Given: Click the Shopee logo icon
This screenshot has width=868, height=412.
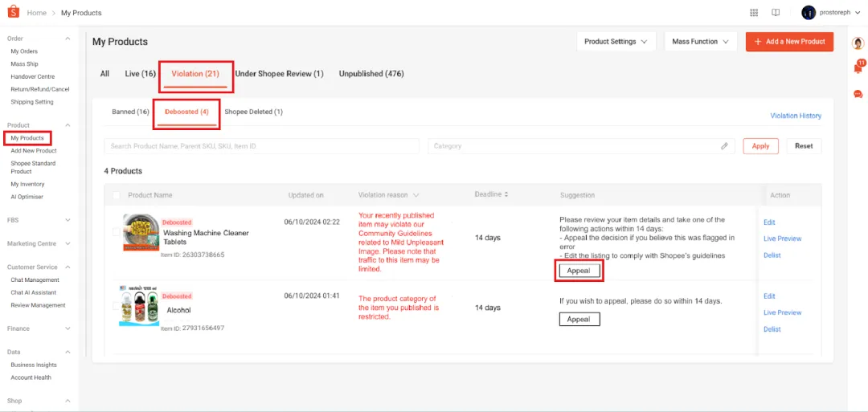Looking at the screenshot, I should (14, 11).
